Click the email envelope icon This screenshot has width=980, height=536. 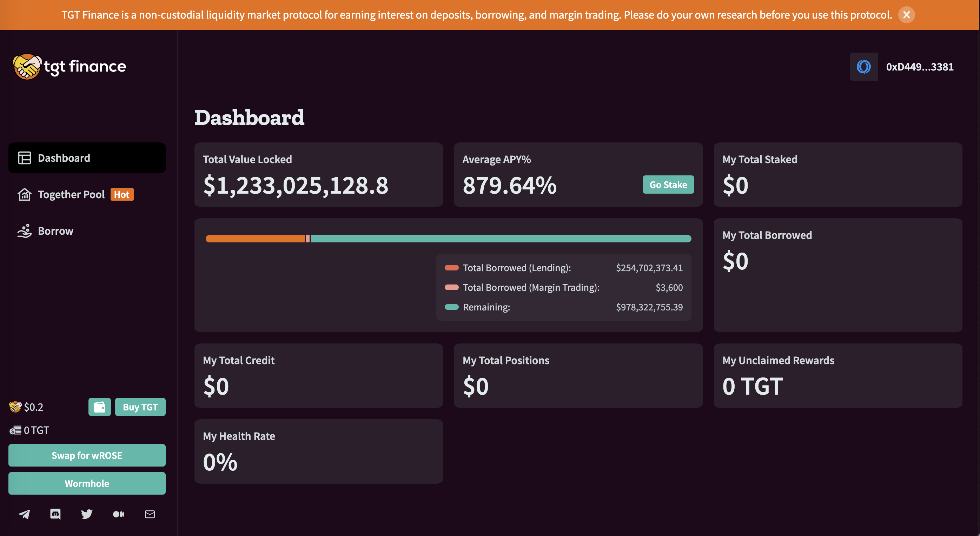[150, 514]
